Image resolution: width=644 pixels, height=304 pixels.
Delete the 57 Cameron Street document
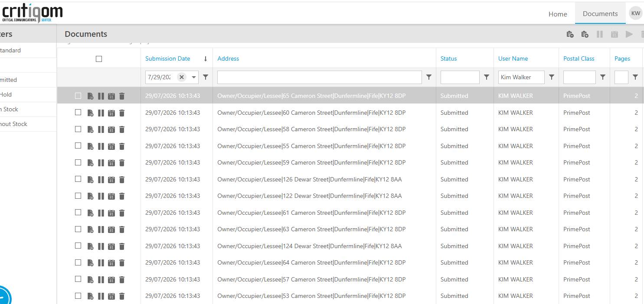122,280
